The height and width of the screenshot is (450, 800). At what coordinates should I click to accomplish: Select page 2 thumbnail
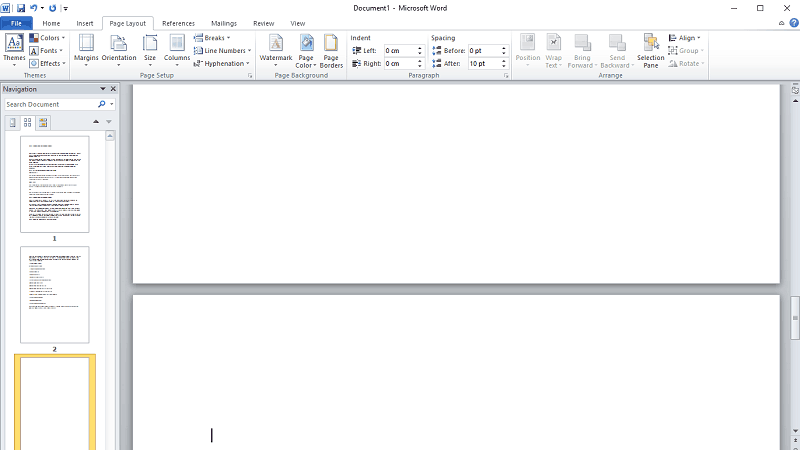pyautogui.click(x=55, y=295)
